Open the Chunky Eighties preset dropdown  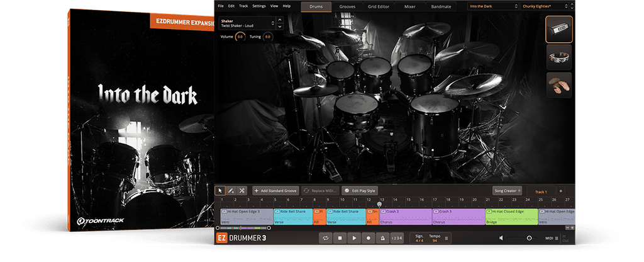pyautogui.click(x=545, y=6)
